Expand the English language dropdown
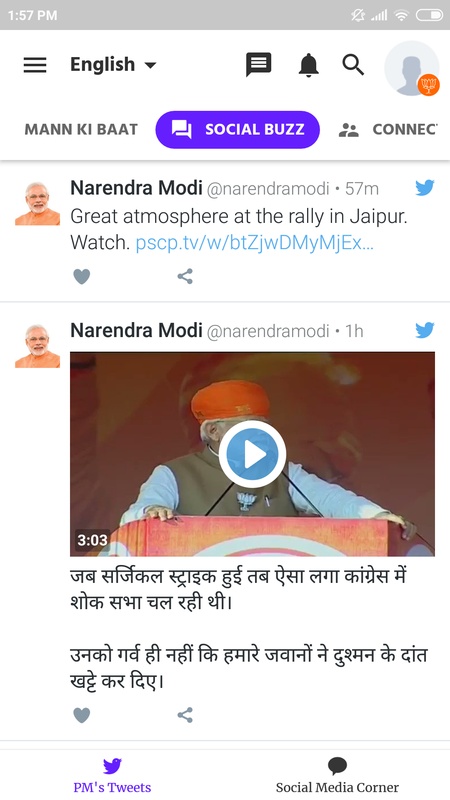This screenshot has height=800, width=450. point(113,65)
